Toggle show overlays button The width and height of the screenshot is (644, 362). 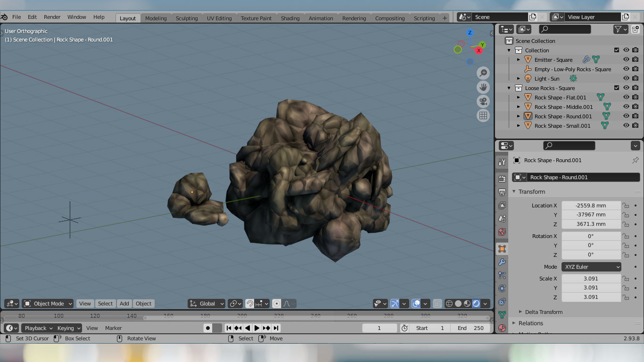[416, 304]
